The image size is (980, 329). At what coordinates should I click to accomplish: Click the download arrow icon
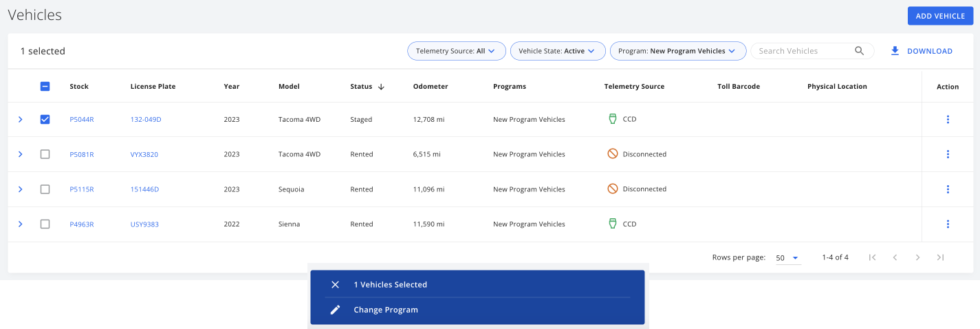click(895, 51)
